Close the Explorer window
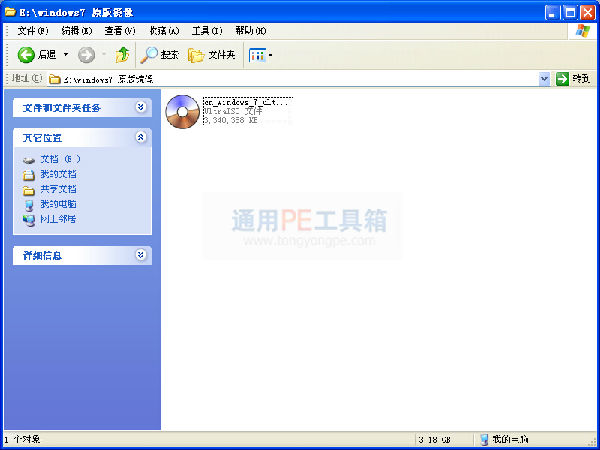600x450 pixels. 587,13
